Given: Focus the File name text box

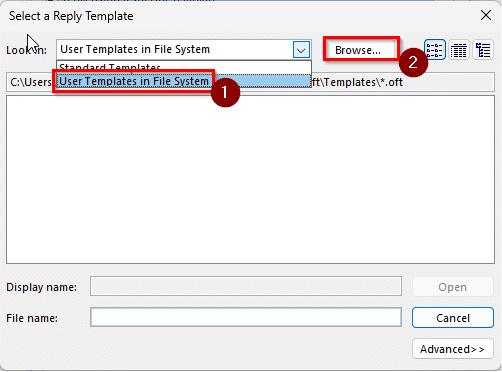Looking at the screenshot, I should 246,317.
